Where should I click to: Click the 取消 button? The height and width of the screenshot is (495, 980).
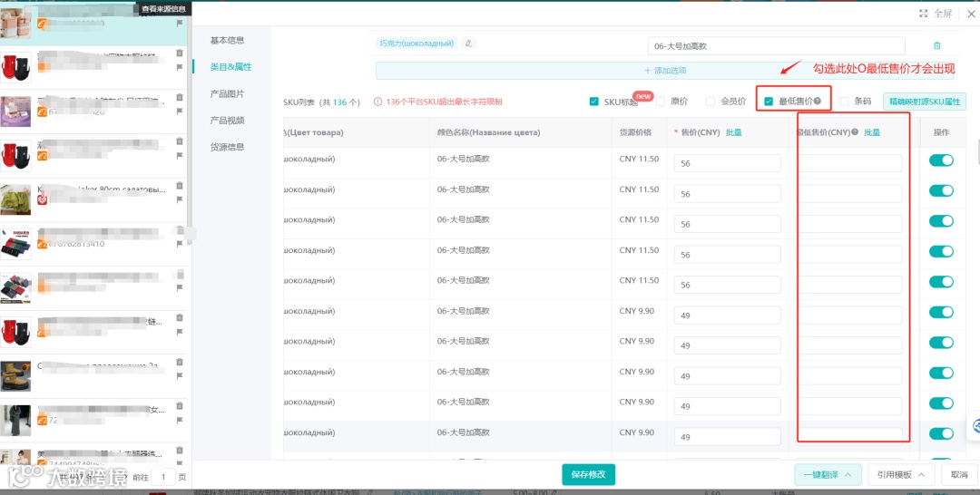959,474
